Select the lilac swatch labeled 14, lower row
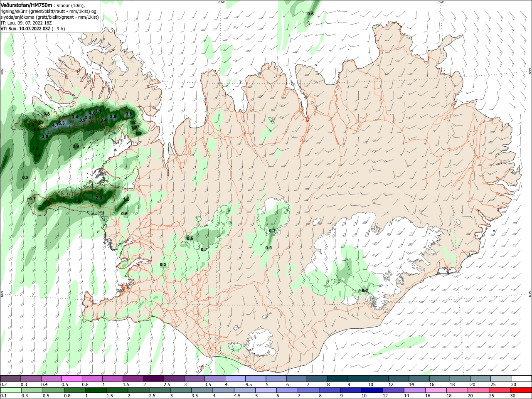Screen dimensions: 532x399 tap(414, 390)
